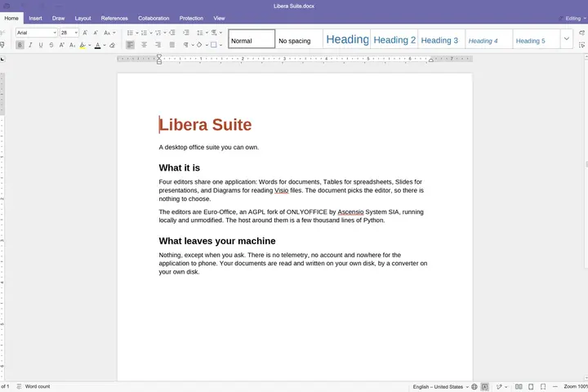Expand highlight color dropdown arrow

coord(90,46)
